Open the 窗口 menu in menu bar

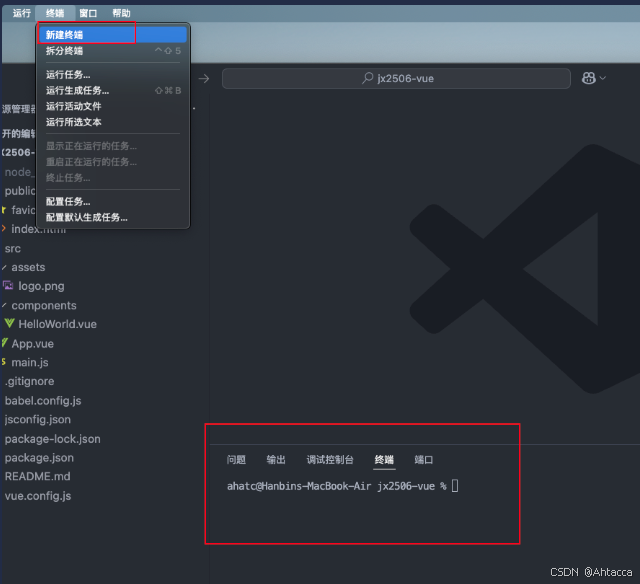point(88,13)
